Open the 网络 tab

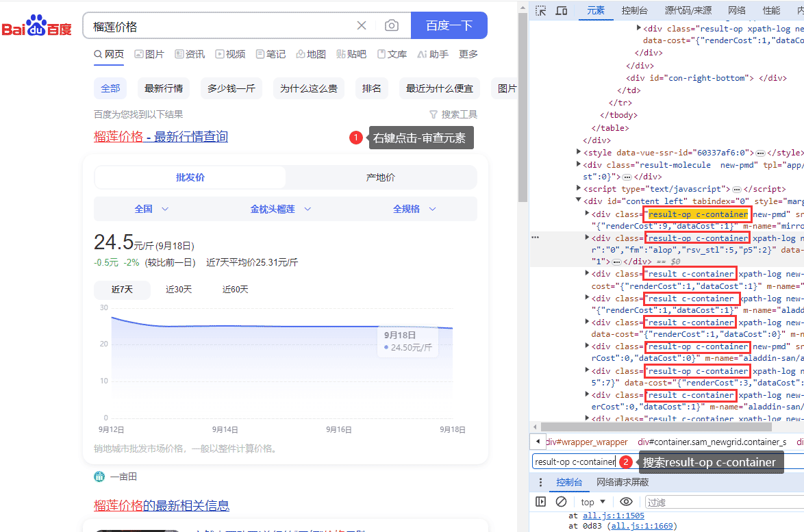pyautogui.click(x=736, y=10)
